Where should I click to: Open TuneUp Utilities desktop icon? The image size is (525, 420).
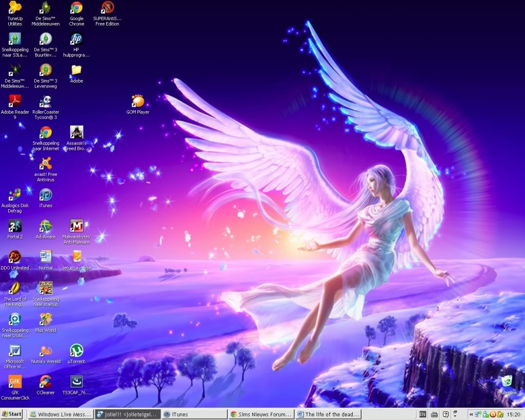pyautogui.click(x=15, y=13)
